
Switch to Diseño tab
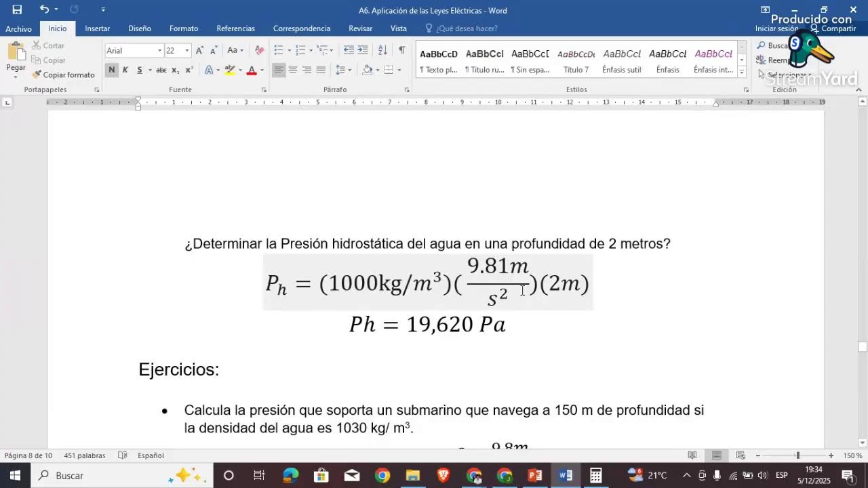click(x=140, y=28)
